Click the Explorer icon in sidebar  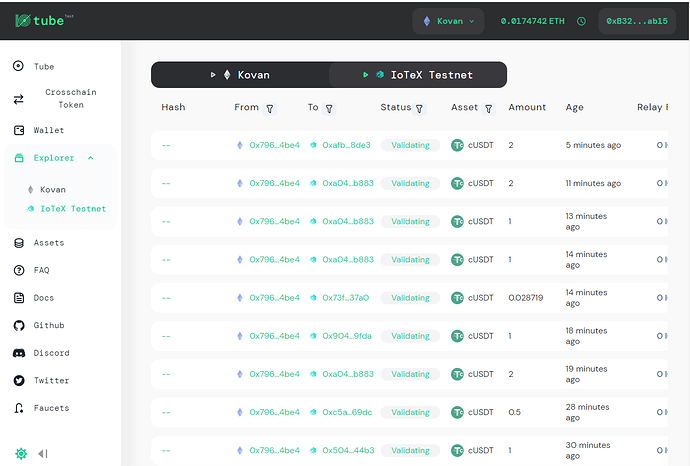click(x=19, y=158)
